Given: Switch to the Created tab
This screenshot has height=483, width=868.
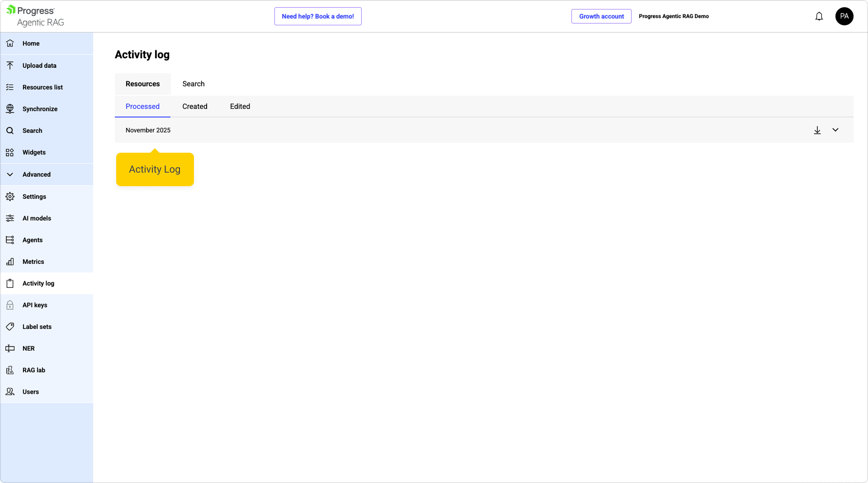Looking at the screenshot, I should tap(194, 107).
